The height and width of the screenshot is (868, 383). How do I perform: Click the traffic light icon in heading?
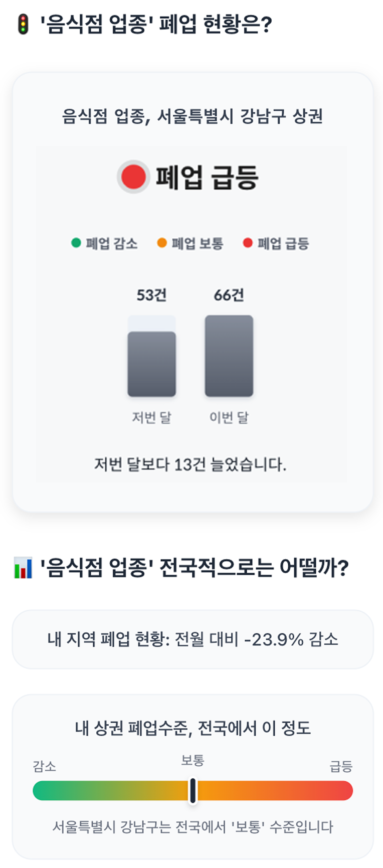[23, 24]
